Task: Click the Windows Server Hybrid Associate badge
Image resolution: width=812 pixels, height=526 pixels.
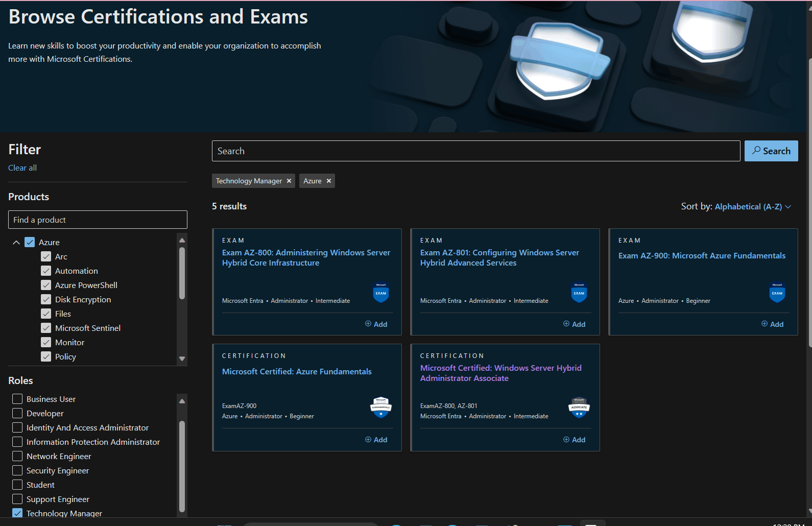Action: coord(579,408)
